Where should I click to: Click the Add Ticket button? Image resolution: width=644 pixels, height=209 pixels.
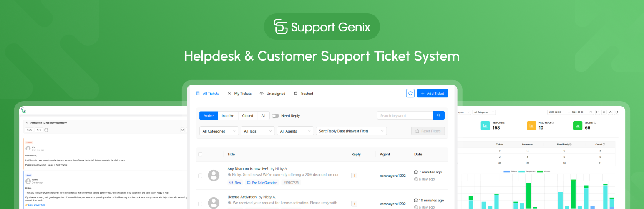tap(433, 93)
